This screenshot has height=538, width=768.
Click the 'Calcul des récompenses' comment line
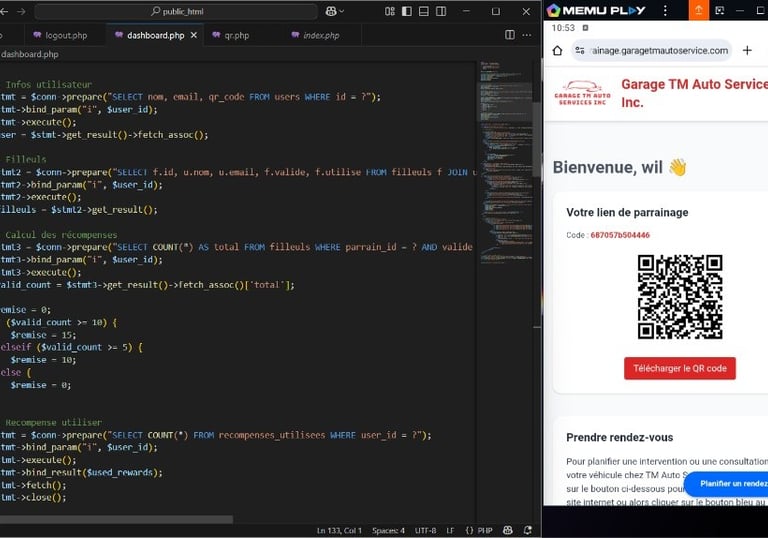pyautogui.click(x=61, y=235)
